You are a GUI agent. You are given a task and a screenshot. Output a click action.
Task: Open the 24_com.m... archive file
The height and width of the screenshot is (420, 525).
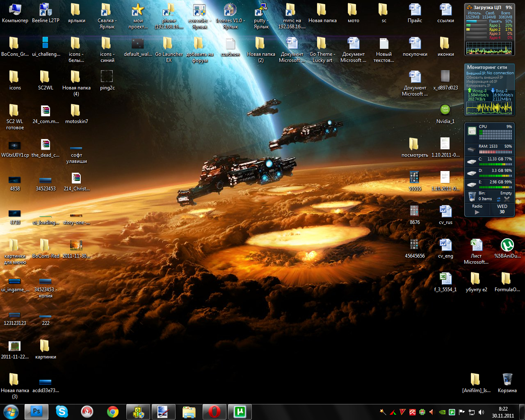[46, 114]
